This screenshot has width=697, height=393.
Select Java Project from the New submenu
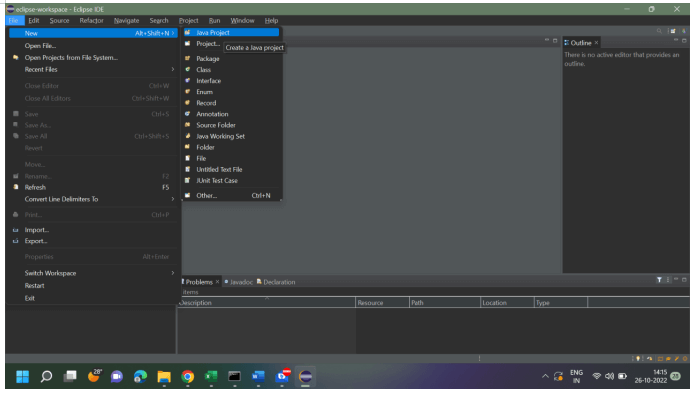coord(231,32)
